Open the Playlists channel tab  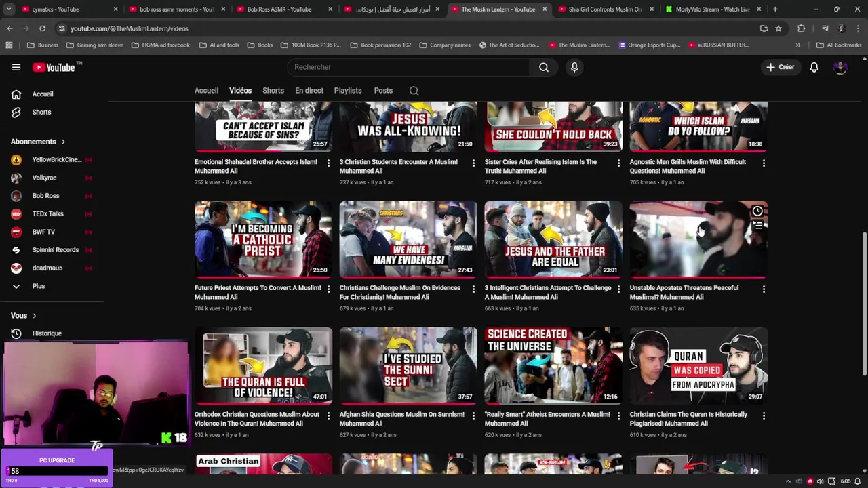click(x=348, y=91)
